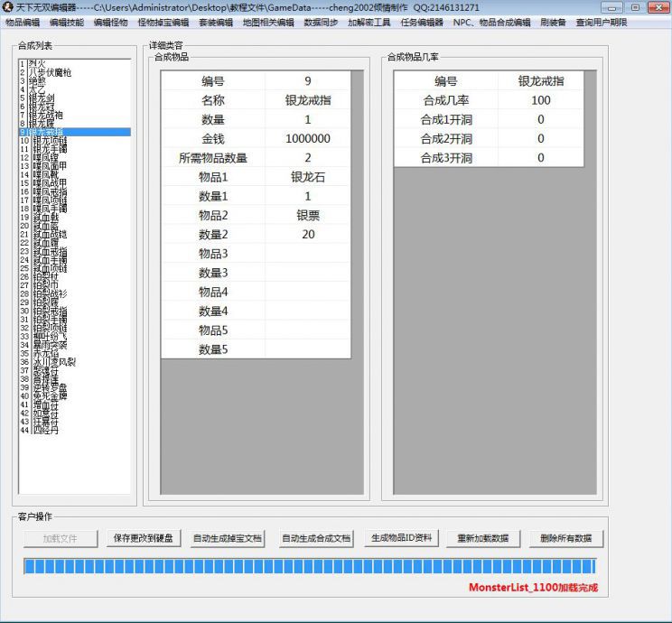This screenshot has width=672, height=623.
Task: Click the blue loading progress bar
Action: coord(309,566)
